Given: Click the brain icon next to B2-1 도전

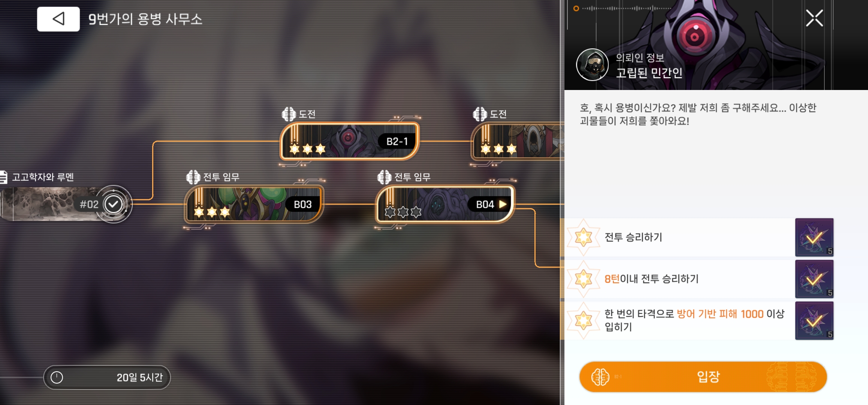Looking at the screenshot, I should (289, 114).
